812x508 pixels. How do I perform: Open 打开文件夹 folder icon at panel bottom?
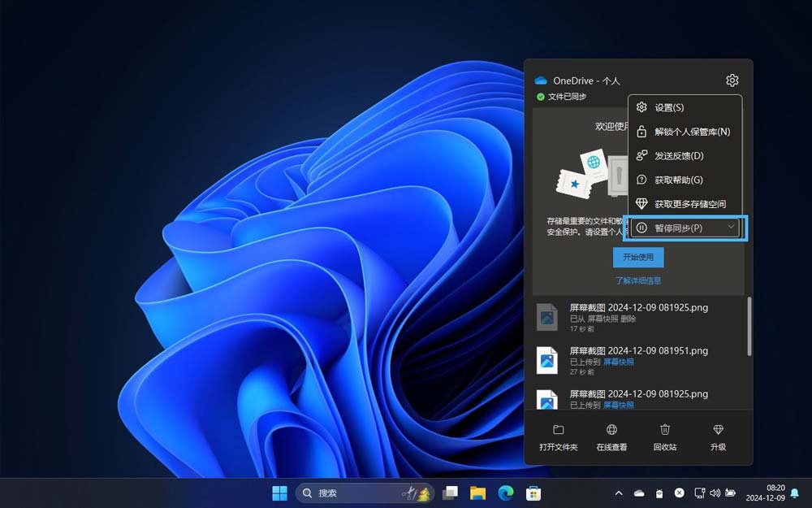559,430
